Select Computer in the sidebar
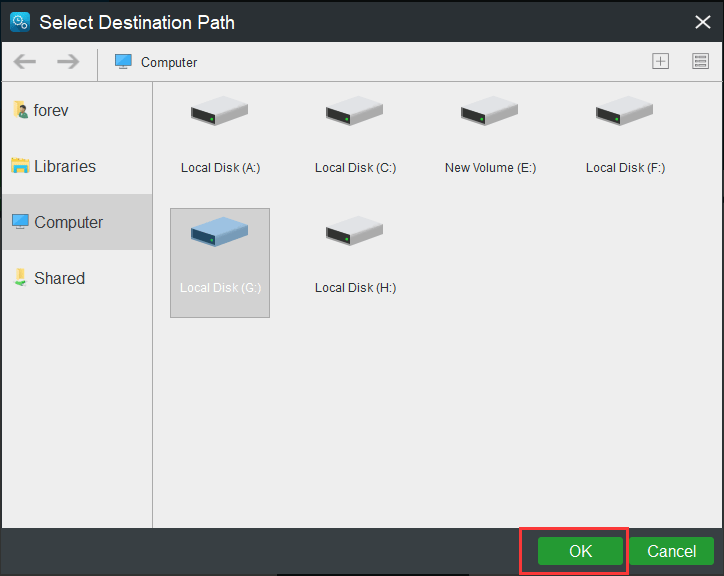The width and height of the screenshot is (724, 576). (x=68, y=222)
